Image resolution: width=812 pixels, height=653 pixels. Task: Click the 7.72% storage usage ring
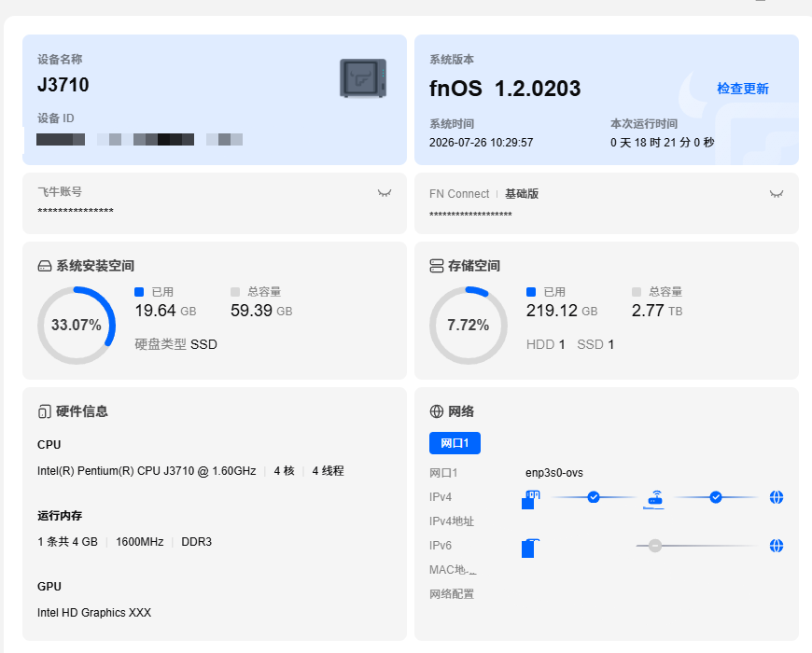tap(469, 325)
